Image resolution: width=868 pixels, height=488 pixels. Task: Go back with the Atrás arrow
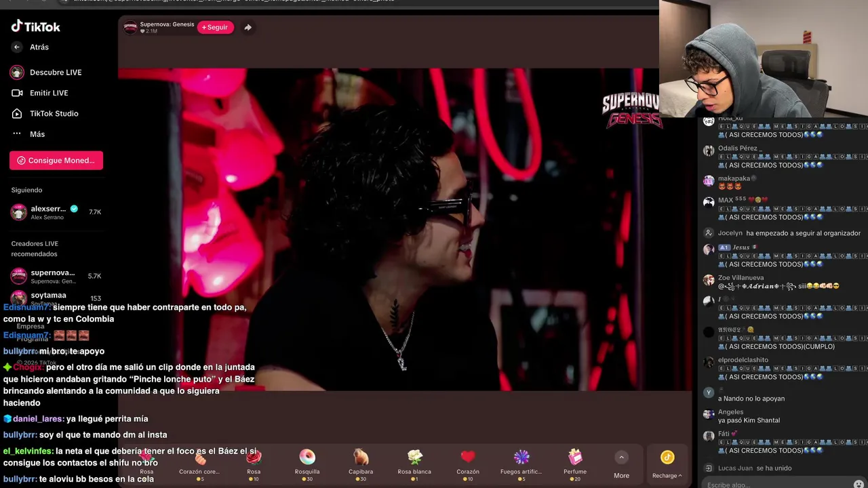(x=17, y=47)
